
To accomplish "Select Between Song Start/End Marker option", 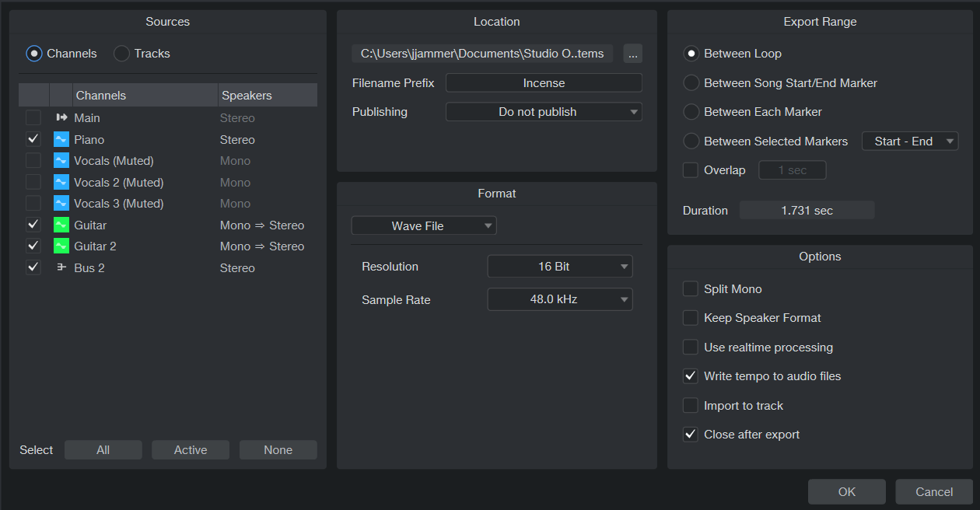I will pyautogui.click(x=691, y=83).
